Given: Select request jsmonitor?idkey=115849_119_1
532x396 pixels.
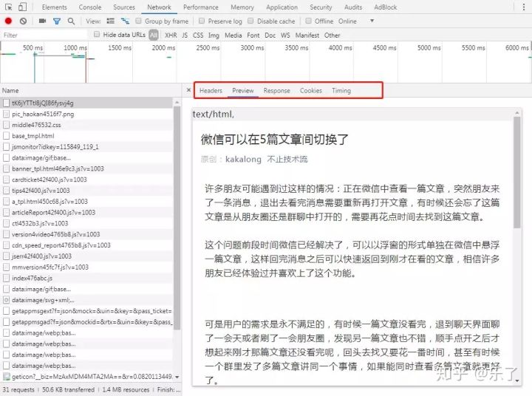Looking at the screenshot, I should tap(86, 146).
